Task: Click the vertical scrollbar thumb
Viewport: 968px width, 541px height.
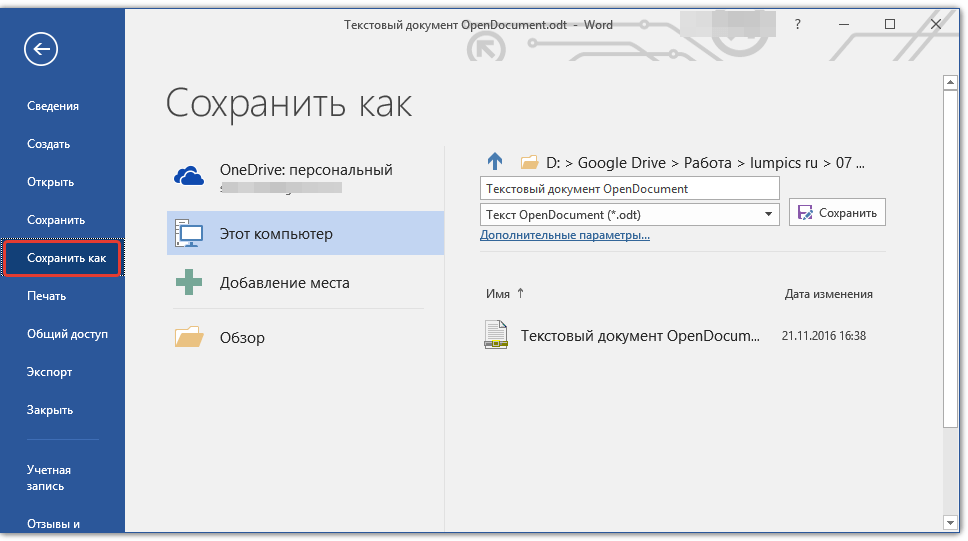Action: tap(950, 258)
